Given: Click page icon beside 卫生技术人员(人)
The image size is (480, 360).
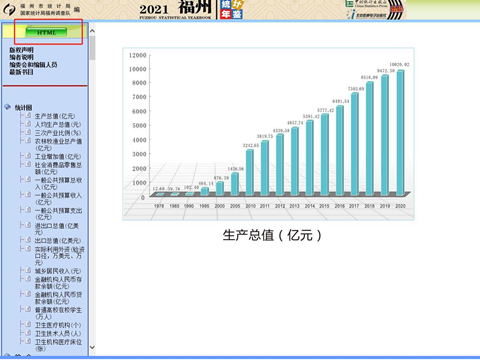Looking at the screenshot, I should pos(28,333).
